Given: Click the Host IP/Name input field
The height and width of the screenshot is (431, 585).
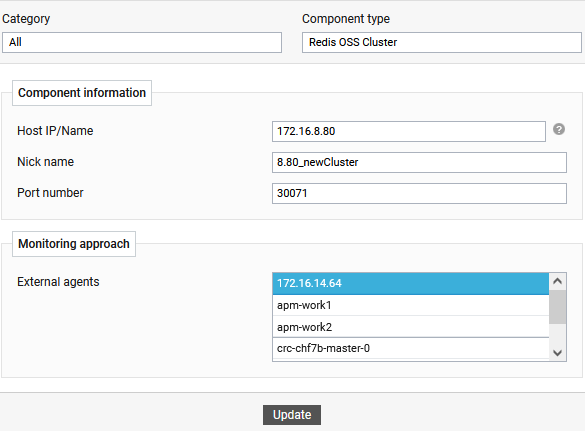Looking at the screenshot, I should pos(409,131).
